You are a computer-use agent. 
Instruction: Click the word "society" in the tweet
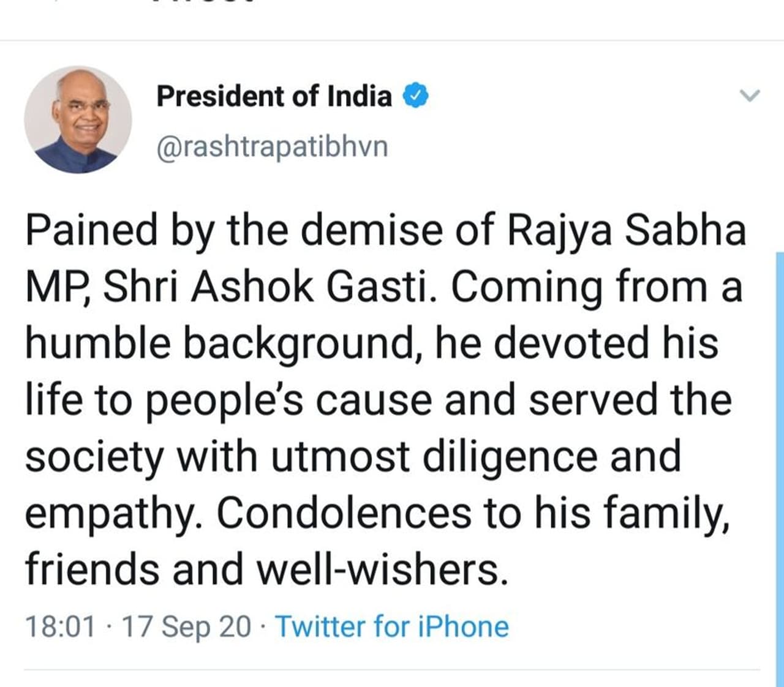(x=94, y=458)
